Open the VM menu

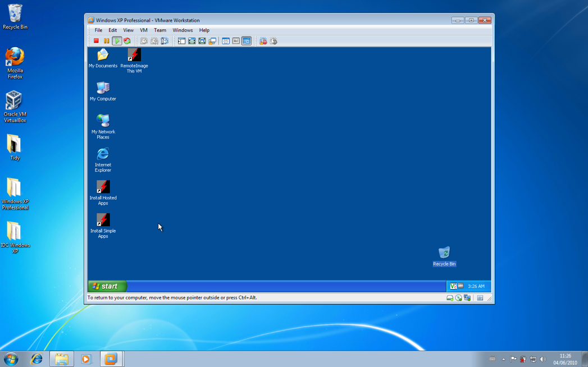click(x=144, y=30)
